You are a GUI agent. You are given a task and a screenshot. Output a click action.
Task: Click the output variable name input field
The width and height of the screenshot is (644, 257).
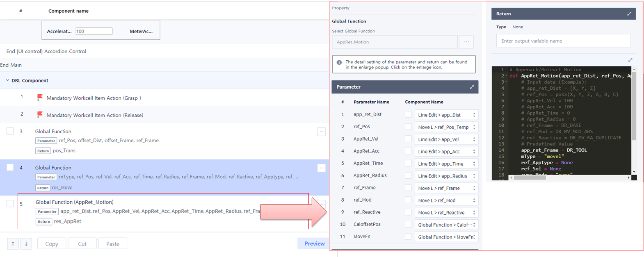tap(563, 41)
